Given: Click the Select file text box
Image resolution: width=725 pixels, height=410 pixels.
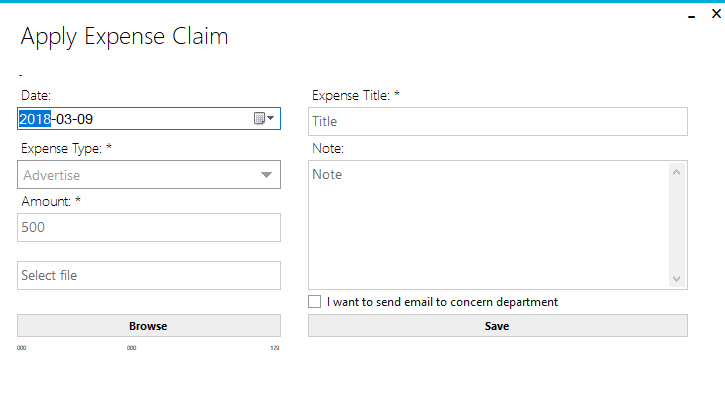Looking at the screenshot, I should pos(148,275).
